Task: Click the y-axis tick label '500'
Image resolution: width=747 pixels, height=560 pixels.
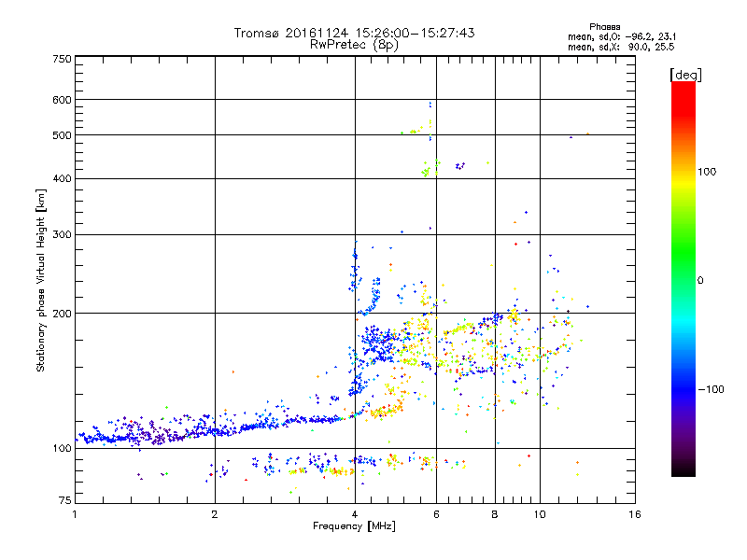Action: pos(62,135)
